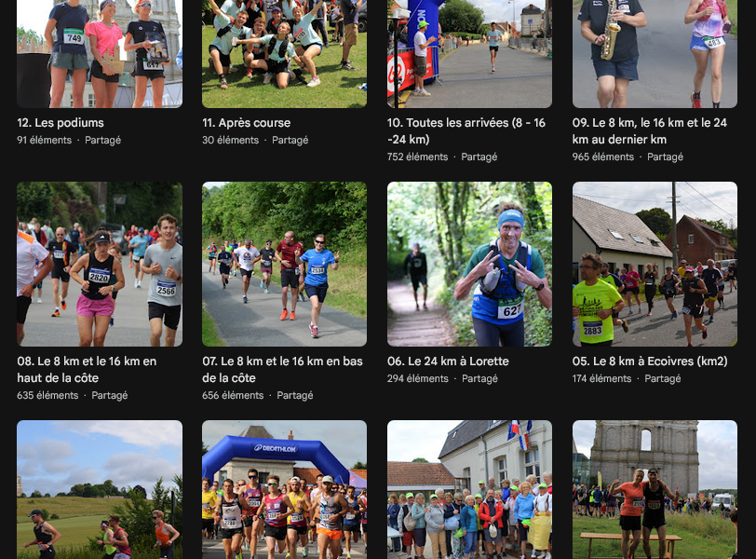Open the '10. Toutes les arrivées' album cover
This screenshot has width=756, height=559.
469,53
